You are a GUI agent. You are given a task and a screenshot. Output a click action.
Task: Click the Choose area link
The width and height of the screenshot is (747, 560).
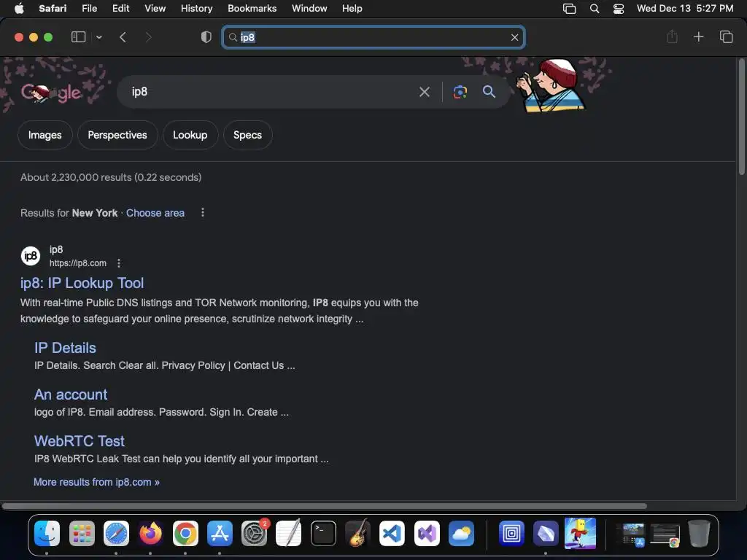coord(155,213)
